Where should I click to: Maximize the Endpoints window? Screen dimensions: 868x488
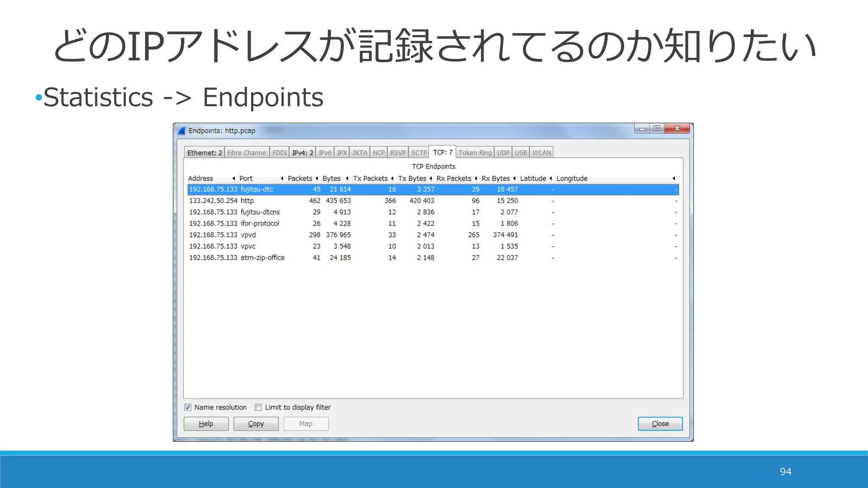coord(657,129)
